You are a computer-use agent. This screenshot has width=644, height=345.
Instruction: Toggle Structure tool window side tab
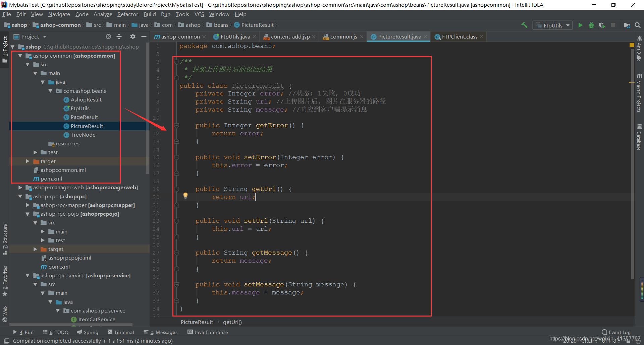pos(5,239)
